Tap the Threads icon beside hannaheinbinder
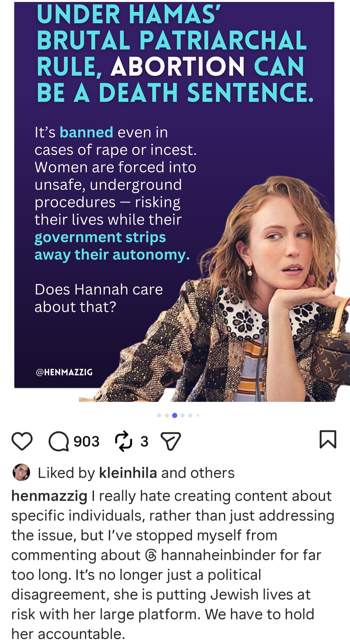The width and height of the screenshot is (350, 644). [x=151, y=555]
